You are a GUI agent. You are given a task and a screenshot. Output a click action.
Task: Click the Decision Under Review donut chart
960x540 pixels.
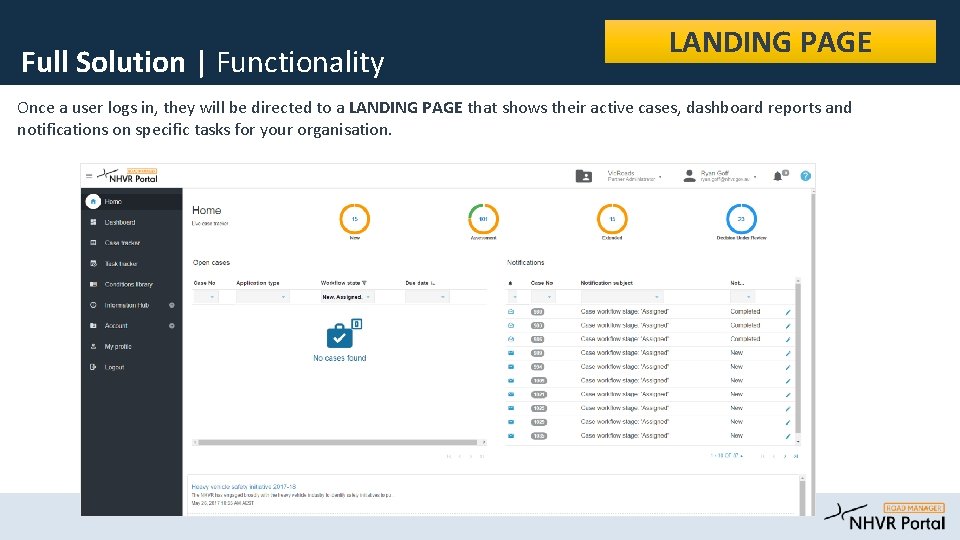[x=741, y=219]
